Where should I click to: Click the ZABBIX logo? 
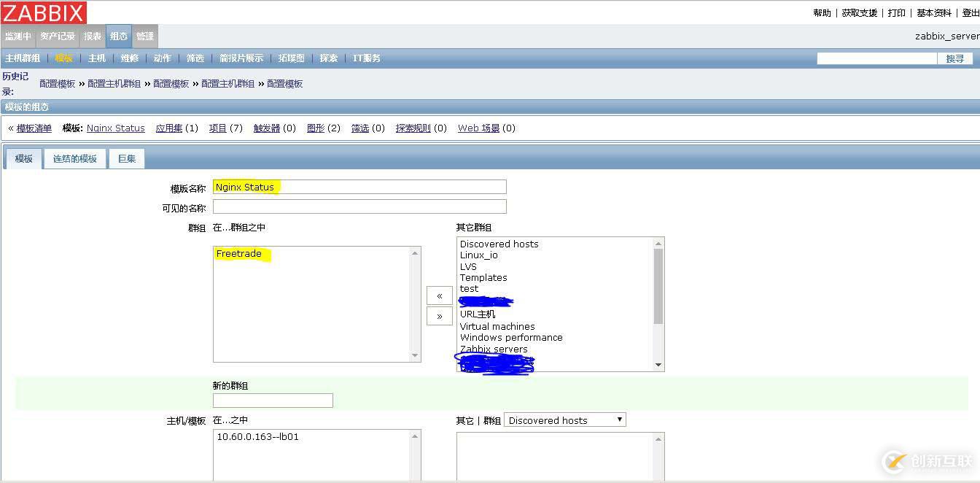44,12
